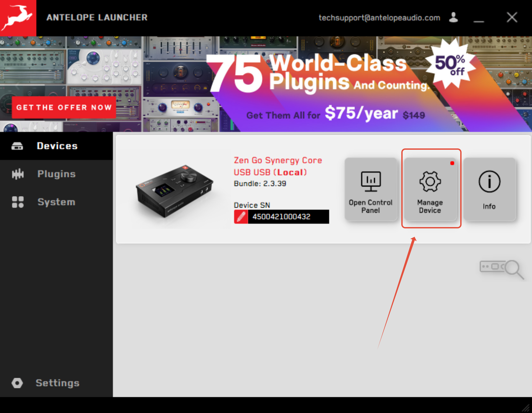This screenshot has height=413, width=532.
Task: Click the Zen Go Synergy Core device name
Action: (x=278, y=160)
